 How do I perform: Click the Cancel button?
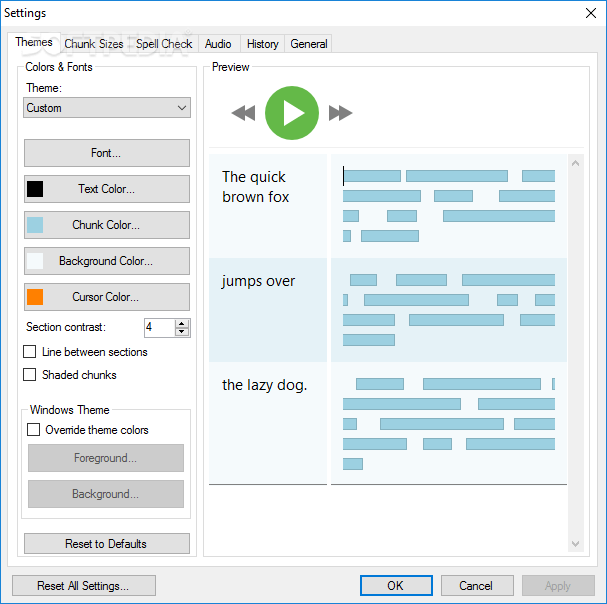477,585
